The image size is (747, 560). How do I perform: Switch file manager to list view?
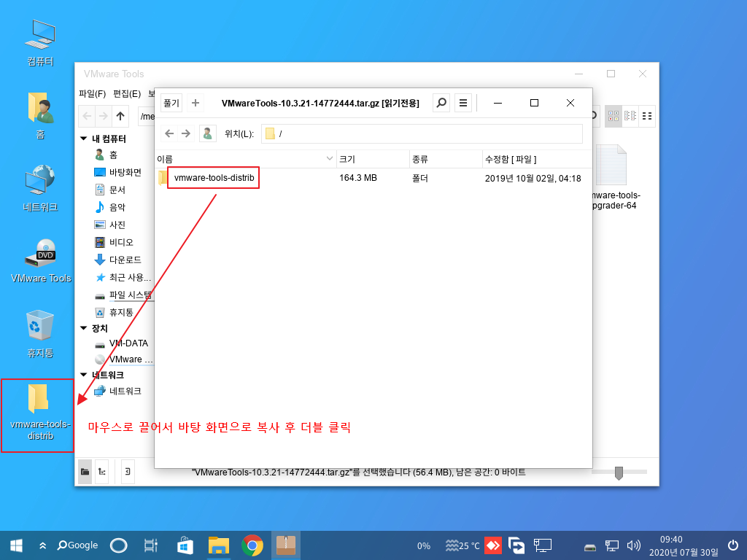pyautogui.click(x=646, y=116)
